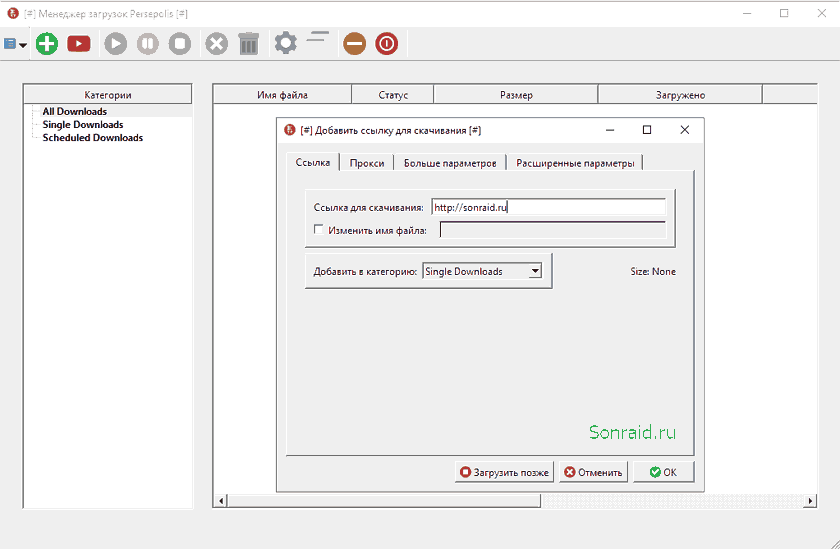Open the Больше параметров tab
840x549 pixels.
450,163
